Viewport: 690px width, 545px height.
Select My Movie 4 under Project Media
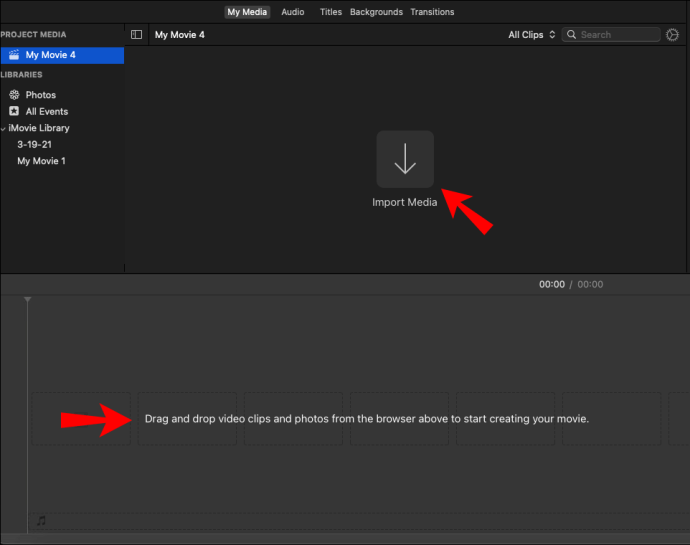click(62, 55)
